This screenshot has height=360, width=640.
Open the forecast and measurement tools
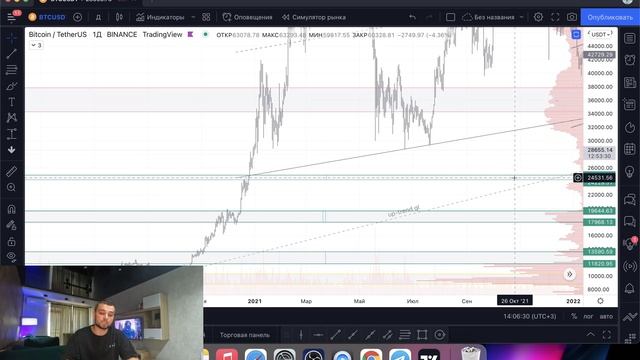point(11,134)
